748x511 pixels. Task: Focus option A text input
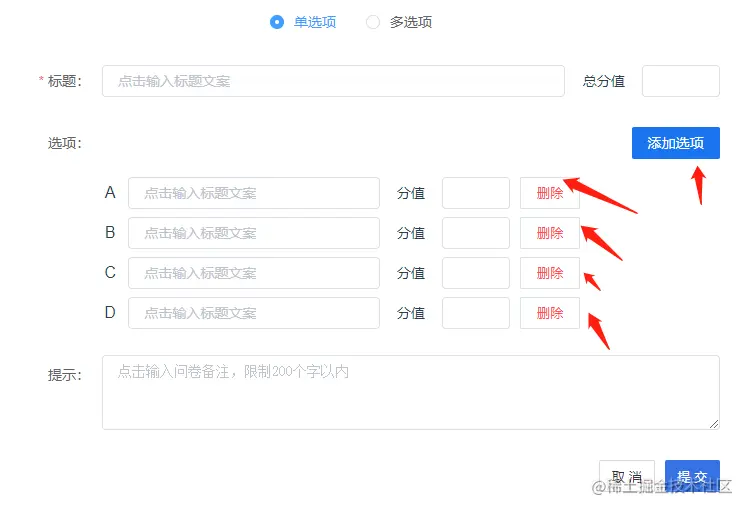[x=254, y=193]
